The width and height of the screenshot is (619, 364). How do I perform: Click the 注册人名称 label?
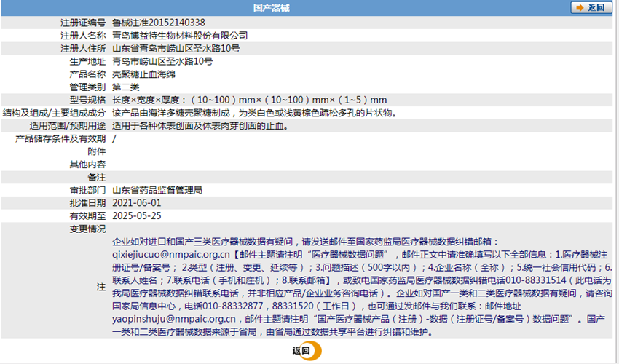click(83, 36)
